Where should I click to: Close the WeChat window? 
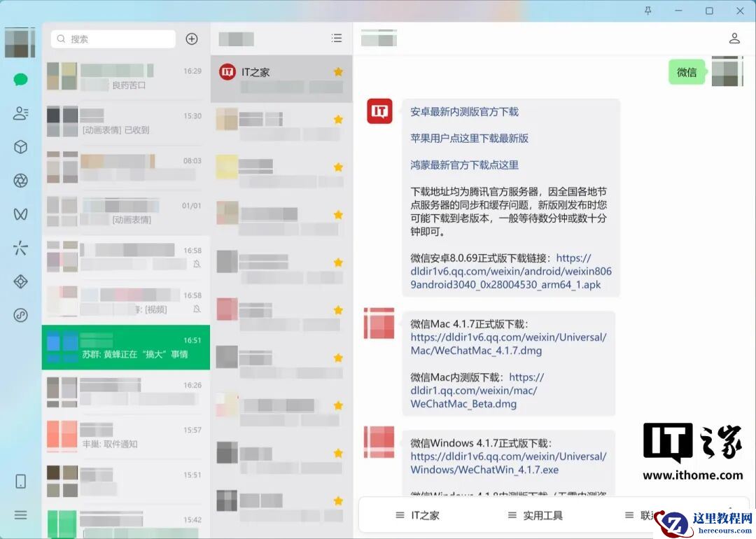coord(740,10)
